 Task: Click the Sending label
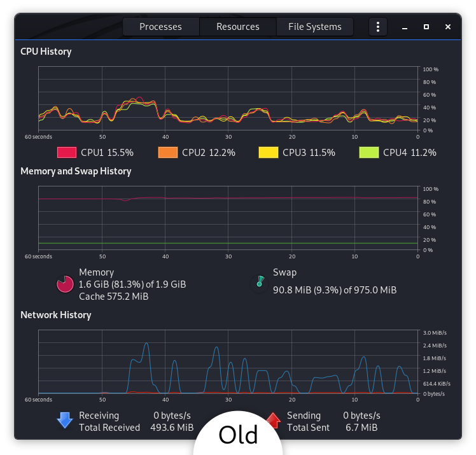pos(304,416)
